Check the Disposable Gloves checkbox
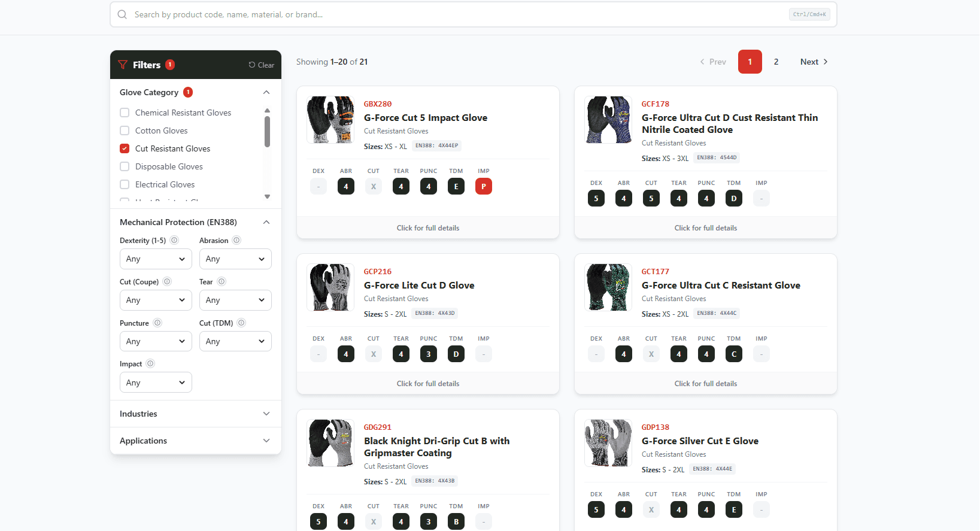The image size is (980, 531). [x=125, y=166]
